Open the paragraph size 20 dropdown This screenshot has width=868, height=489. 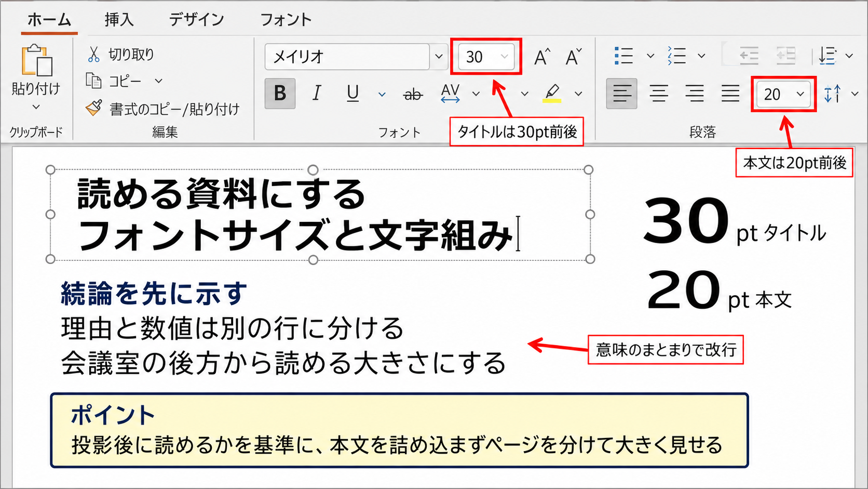point(801,94)
